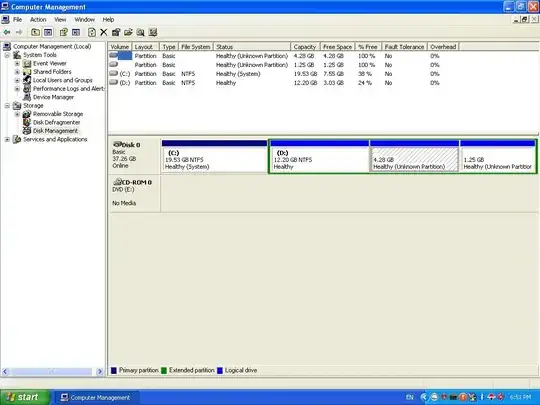540x405 pixels.
Task: Open the View menu
Action: [60, 20]
